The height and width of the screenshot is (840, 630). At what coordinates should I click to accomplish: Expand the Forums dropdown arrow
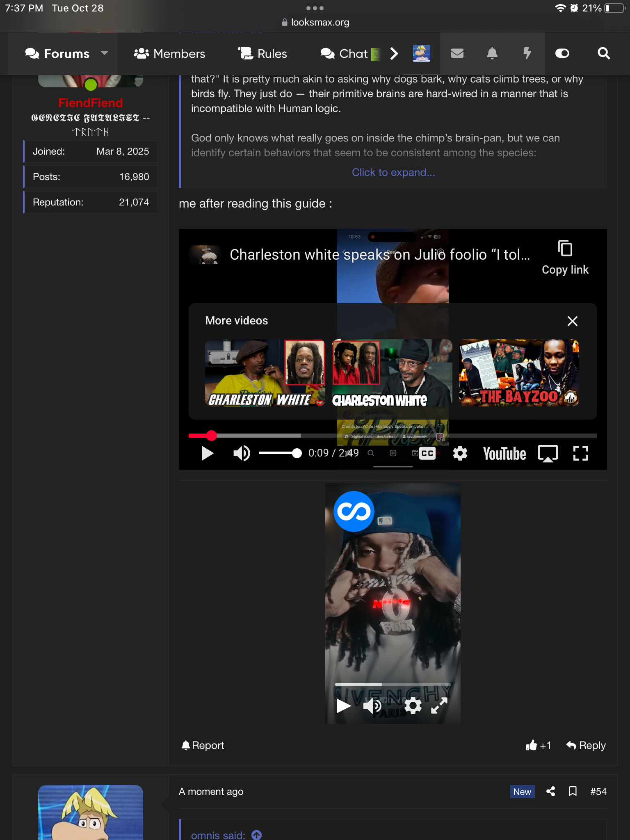105,53
